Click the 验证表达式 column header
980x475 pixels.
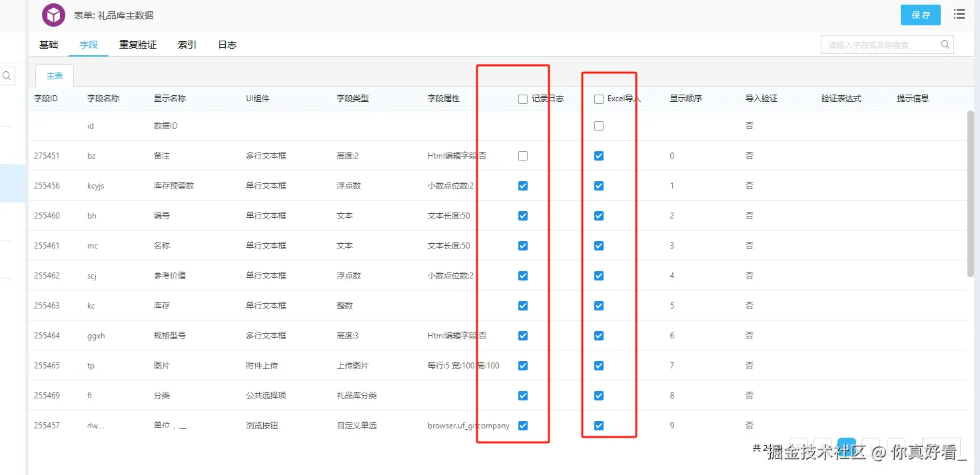tap(841, 99)
